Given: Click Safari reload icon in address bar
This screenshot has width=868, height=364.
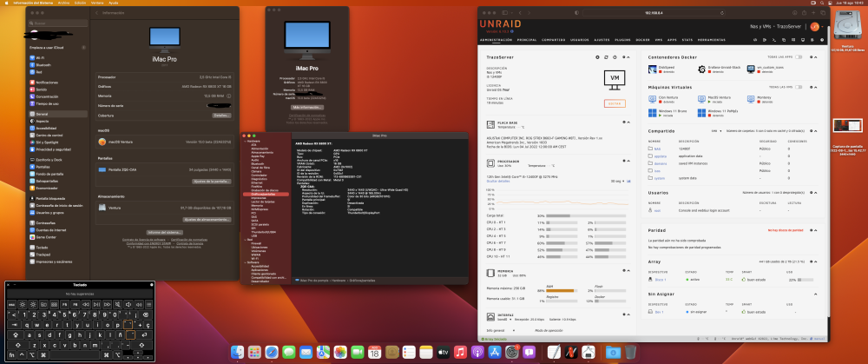Looking at the screenshot, I should (722, 13).
